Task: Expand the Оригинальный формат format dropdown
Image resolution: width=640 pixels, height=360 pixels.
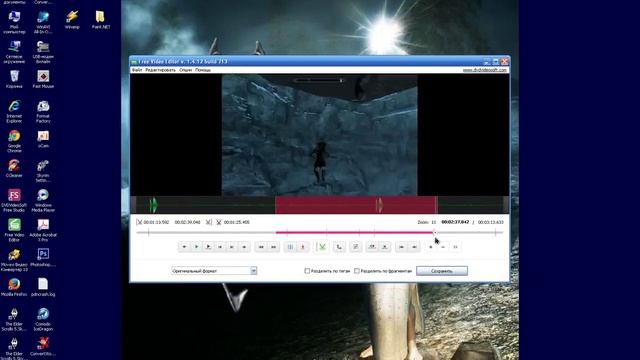Action: (253, 271)
